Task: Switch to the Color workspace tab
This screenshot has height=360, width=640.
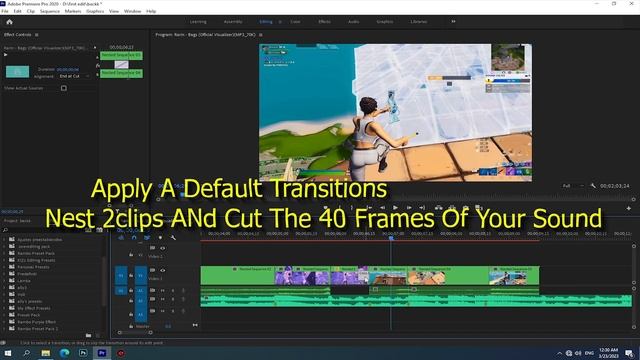Action: coord(296,22)
